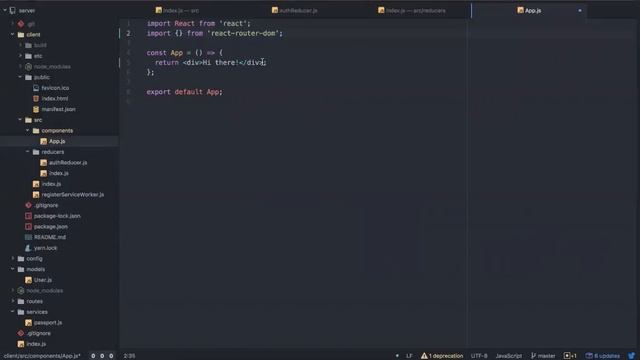Click the index.html HTML file icon
Screen dimensions: 640x360
click(x=36, y=98)
